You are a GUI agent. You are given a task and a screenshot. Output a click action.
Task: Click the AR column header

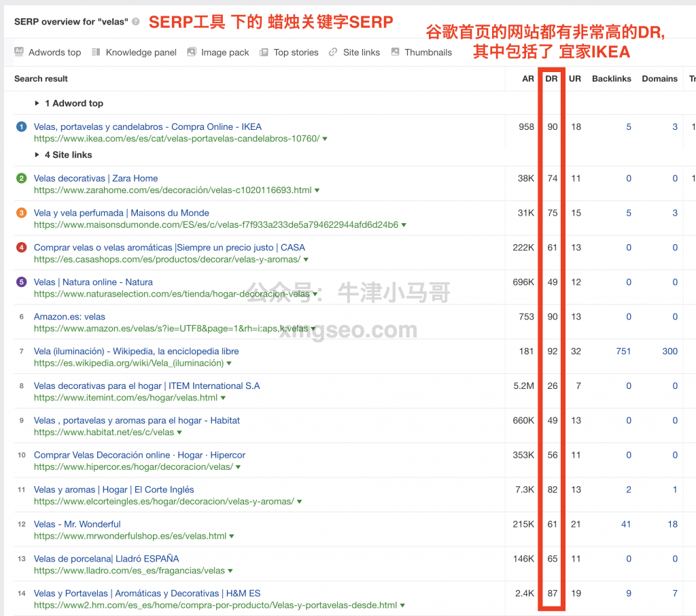click(x=527, y=79)
